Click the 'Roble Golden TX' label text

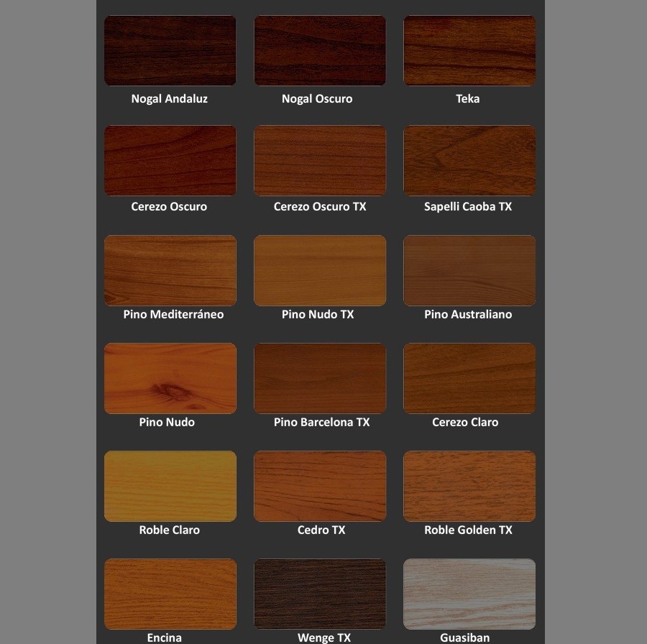pyautogui.click(x=468, y=530)
